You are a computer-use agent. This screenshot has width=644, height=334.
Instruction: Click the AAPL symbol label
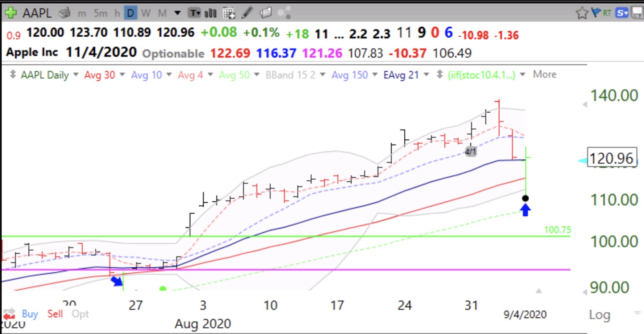[37, 13]
